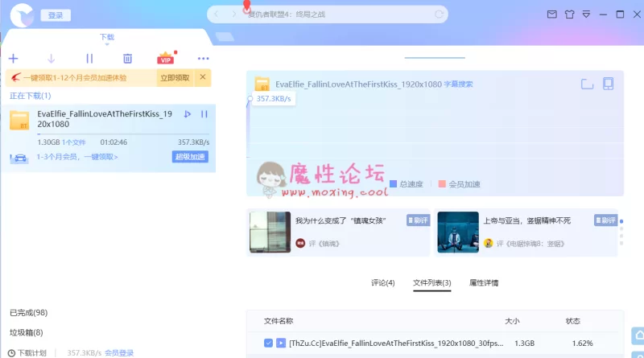
Task: Click 影评 tag on 上帝与亚当 card
Action: [606, 220]
